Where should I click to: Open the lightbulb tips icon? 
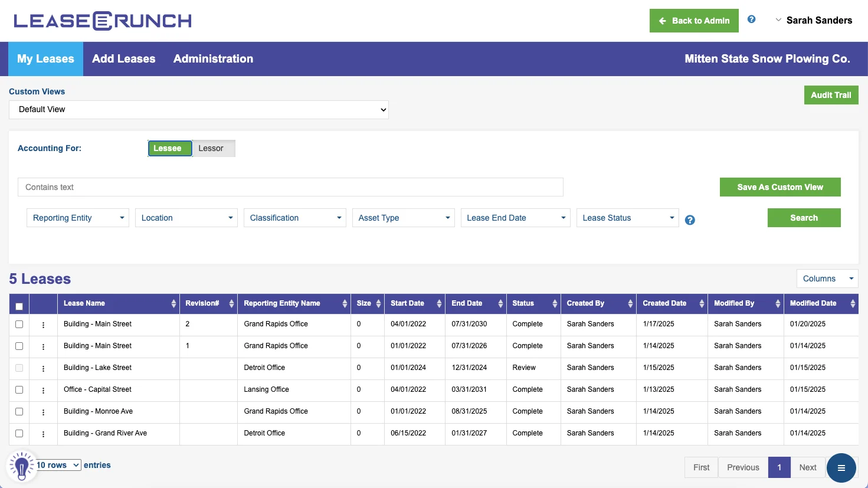click(22, 467)
